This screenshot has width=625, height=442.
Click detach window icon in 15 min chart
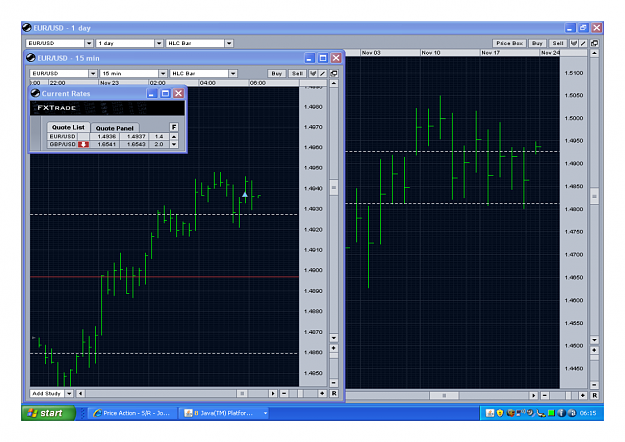[x=334, y=73]
